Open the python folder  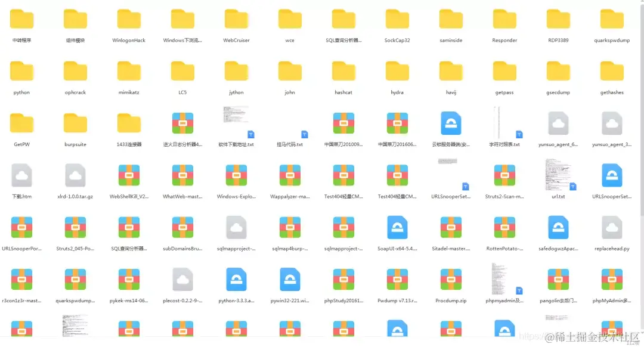(x=22, y=72)
